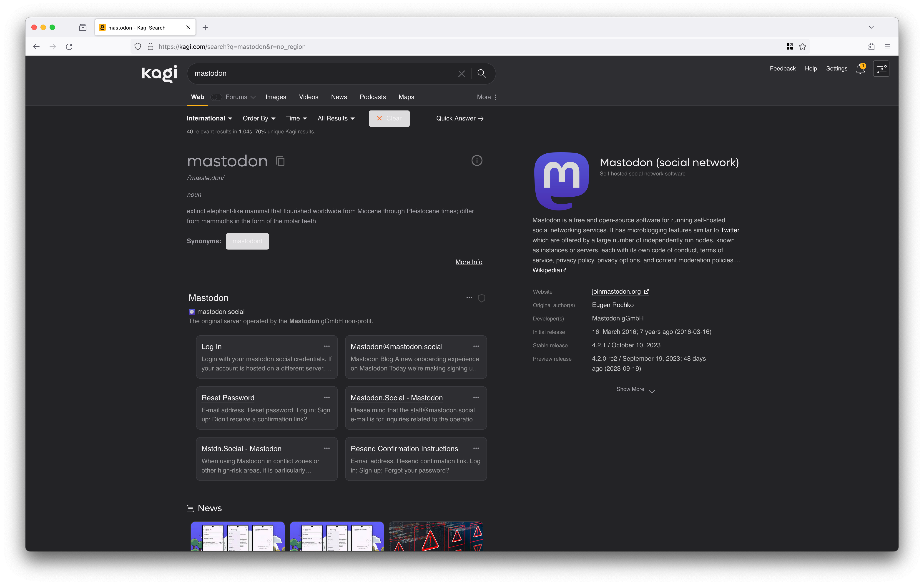
Task: Expand Show More in the Wikipedia panel
Action: pos(635,389)
